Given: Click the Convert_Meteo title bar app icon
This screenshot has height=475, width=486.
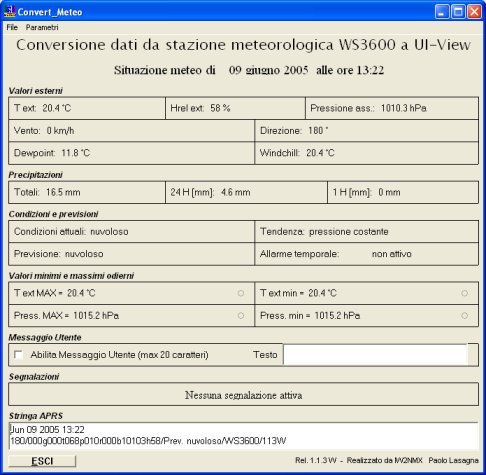Looking at the screenshot, I should (x=9, y=12).
